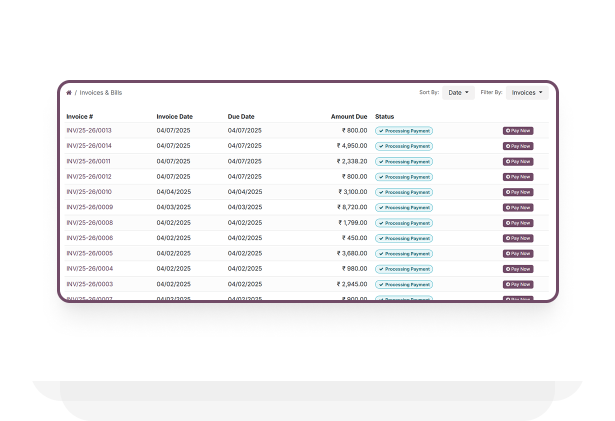Select Processing Payment badge for INV/25-26/0006

[404, 238]
